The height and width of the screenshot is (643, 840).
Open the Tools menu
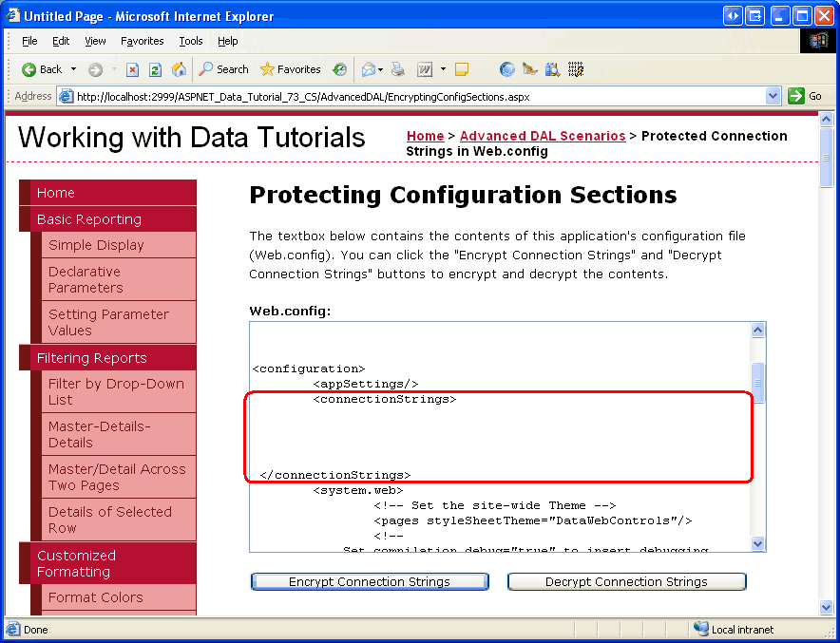[191, 41]
